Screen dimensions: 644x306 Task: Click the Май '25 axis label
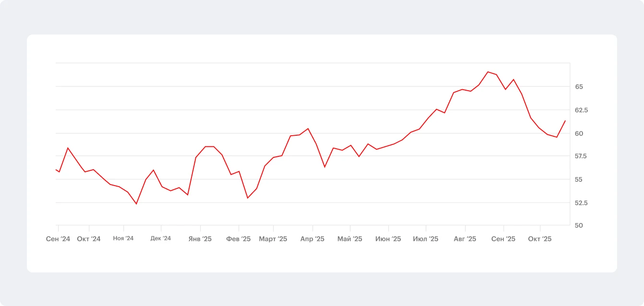pos(350,239)
